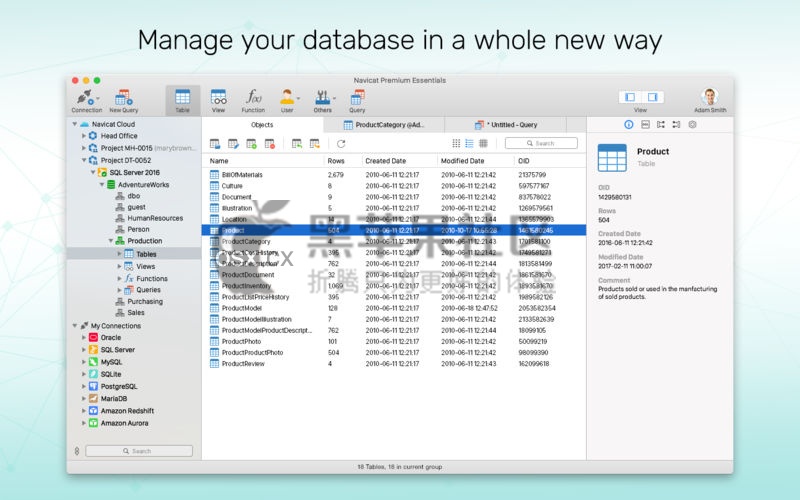Image resolution: width=800 pixels, height=500 pixels.
Task: Switch to the ProductCategory tab
Action: click(x=384, y=125)
